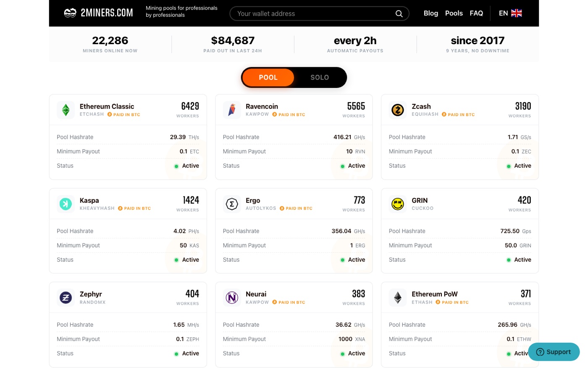Click green status dot on Ethereum Classic card
The width and height of the screenshot is (588, 368).
176,166
